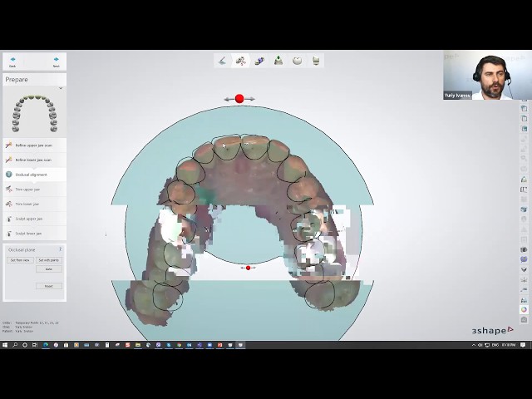Screen dimensions: 532x399
Task: Select first workflow step icon in top toolbar
Action: click(222, 61)
